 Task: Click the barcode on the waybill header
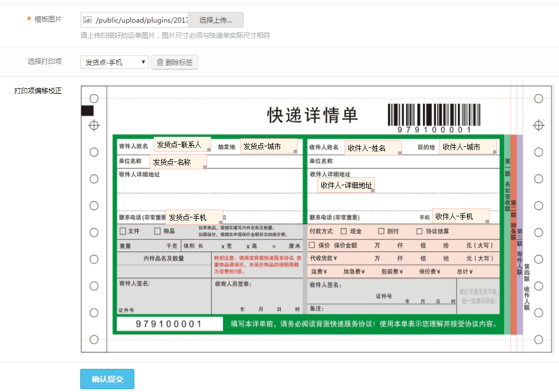[x=434, y=115]
